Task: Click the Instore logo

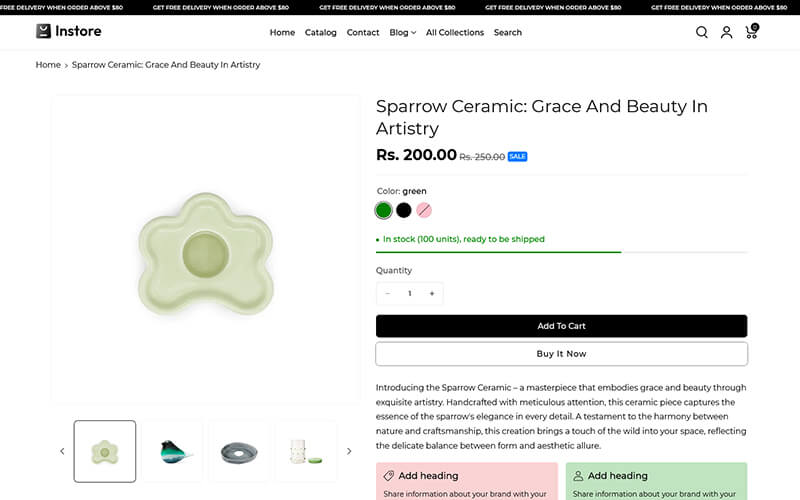Action: coord(69,31)
